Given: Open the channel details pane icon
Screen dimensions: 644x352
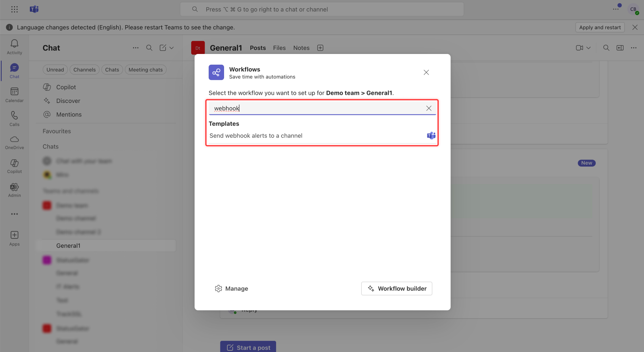Looking at the screenshot, I should click(x=620, y=48).
